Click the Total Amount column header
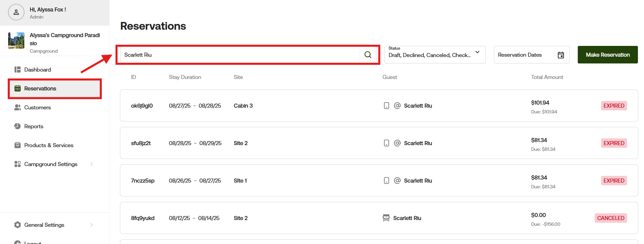The height and width of the screenshot is (244, 644). pyautogui.click(x=547, y=77)
